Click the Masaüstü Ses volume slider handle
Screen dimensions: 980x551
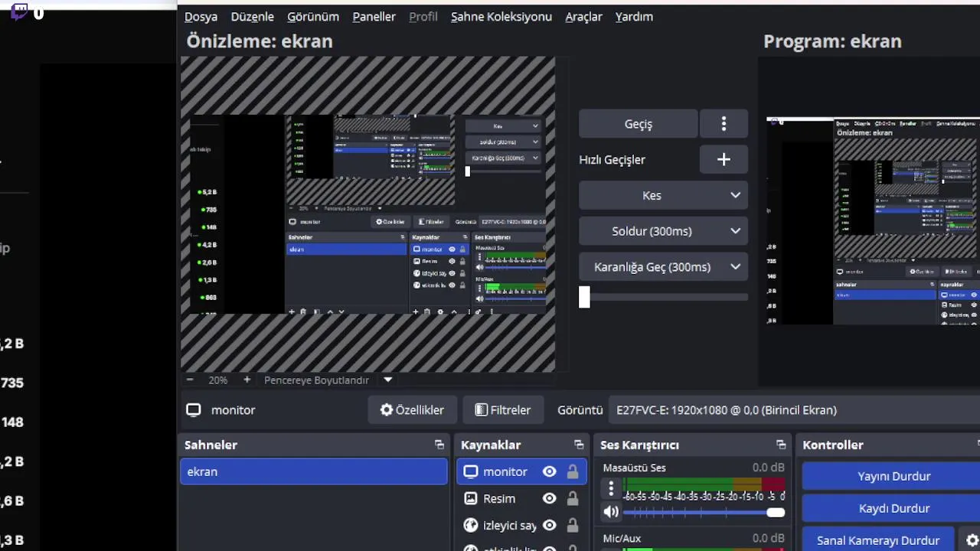(x=776, y=513)
